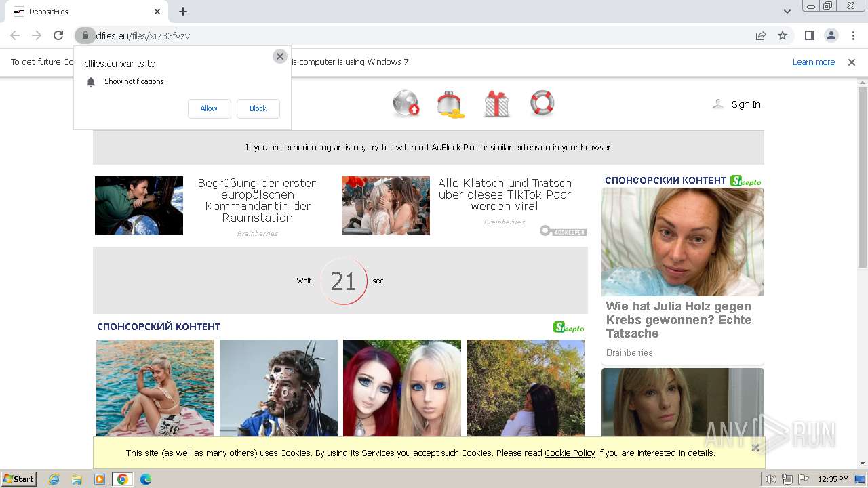The width and height of the screenshot is (868, 488).
Task: Open the TikTok couple thumbnail
Action: (x=386, y=205)
